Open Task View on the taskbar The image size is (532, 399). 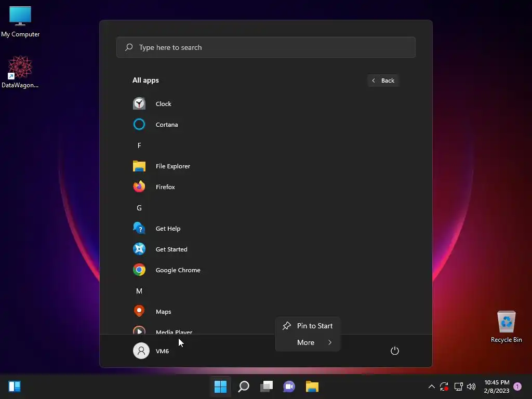pos(267,387)
